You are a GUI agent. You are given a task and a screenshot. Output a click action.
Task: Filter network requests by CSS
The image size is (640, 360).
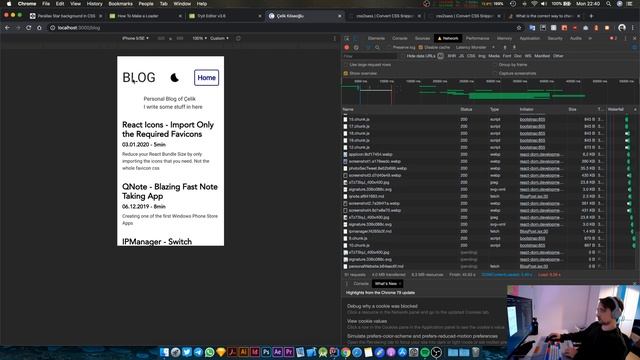pos(471,56)
